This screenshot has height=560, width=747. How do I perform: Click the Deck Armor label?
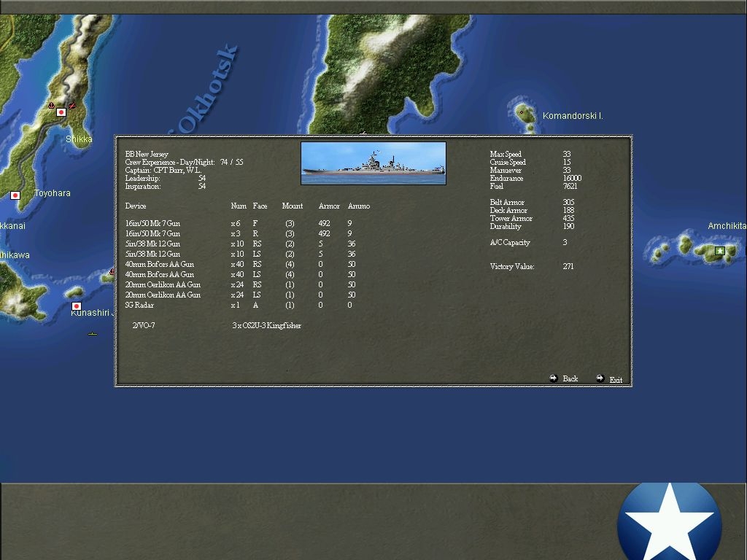pos(508,210)
